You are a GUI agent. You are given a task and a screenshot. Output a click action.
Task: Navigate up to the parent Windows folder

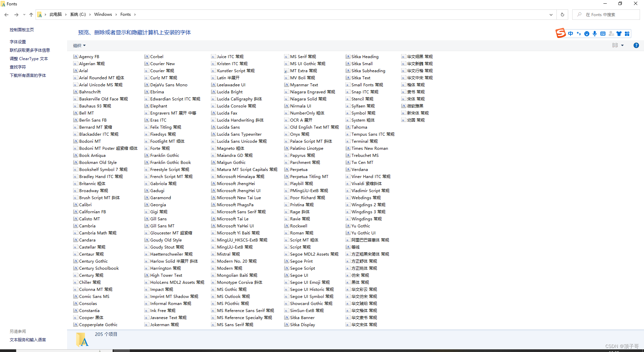(31, 14)
